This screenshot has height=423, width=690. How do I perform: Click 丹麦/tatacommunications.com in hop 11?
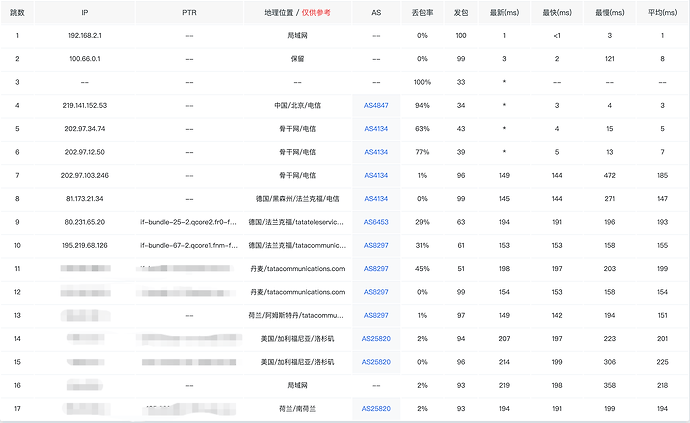pos(297,269)
